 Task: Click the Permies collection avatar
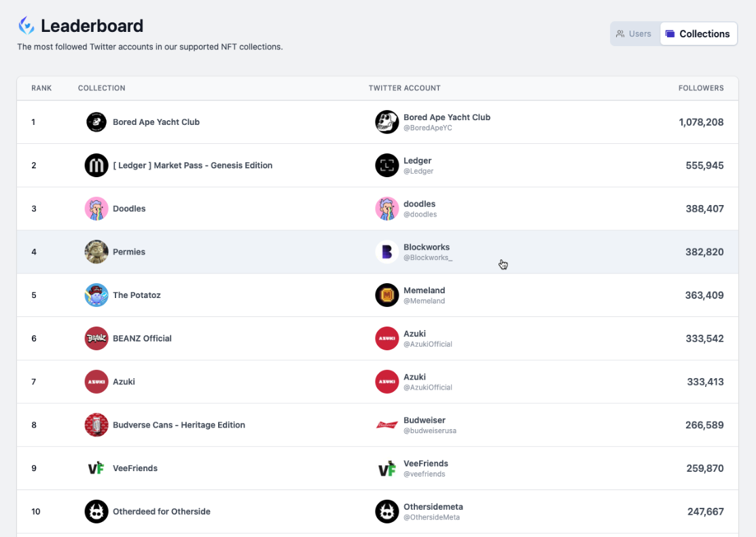[96, 252]
